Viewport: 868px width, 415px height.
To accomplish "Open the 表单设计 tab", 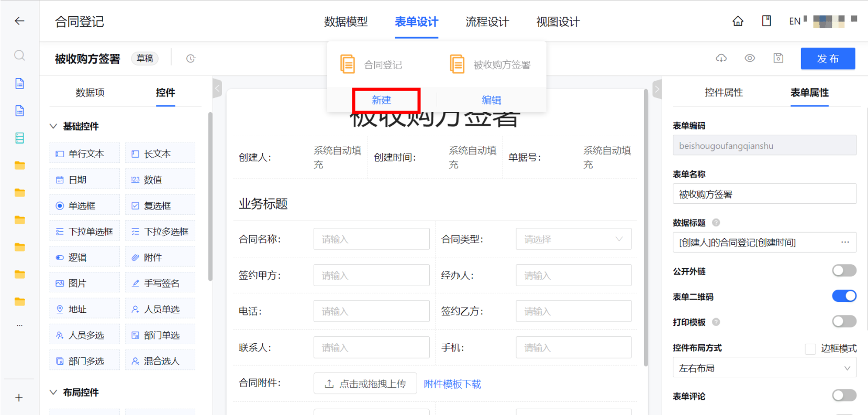I will click(417, 21).
